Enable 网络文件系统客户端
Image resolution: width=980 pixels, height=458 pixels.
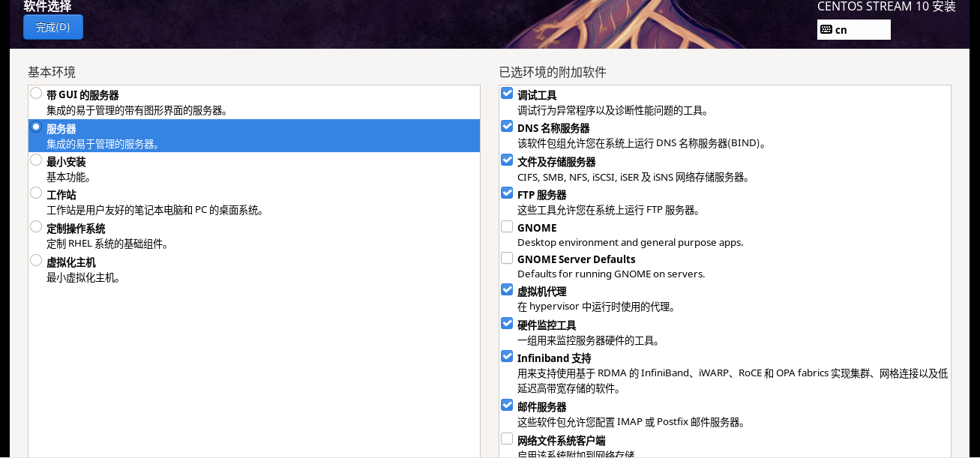(506, 438)
